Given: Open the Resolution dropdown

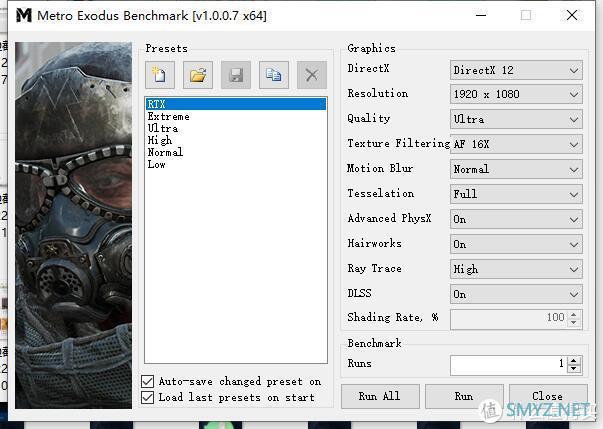Looking at the screenshot, I should 516,95.
